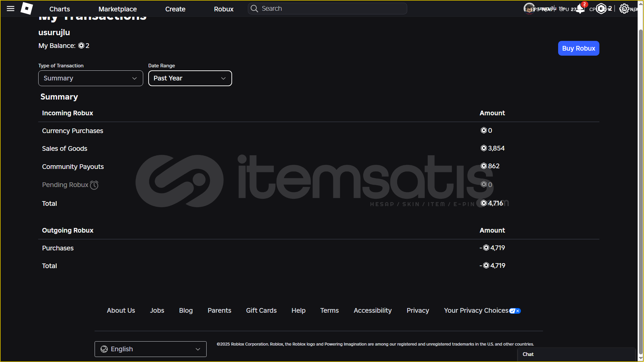The image size is (644, 362).
Task: Open the Parents footer link
Action: coord(219,311)
